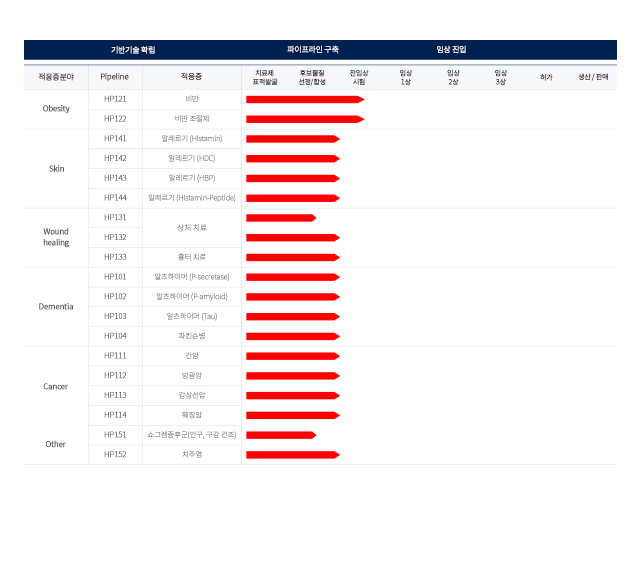Click pipeline code HP102
The image size is (640, 565).
coord(115,297)
